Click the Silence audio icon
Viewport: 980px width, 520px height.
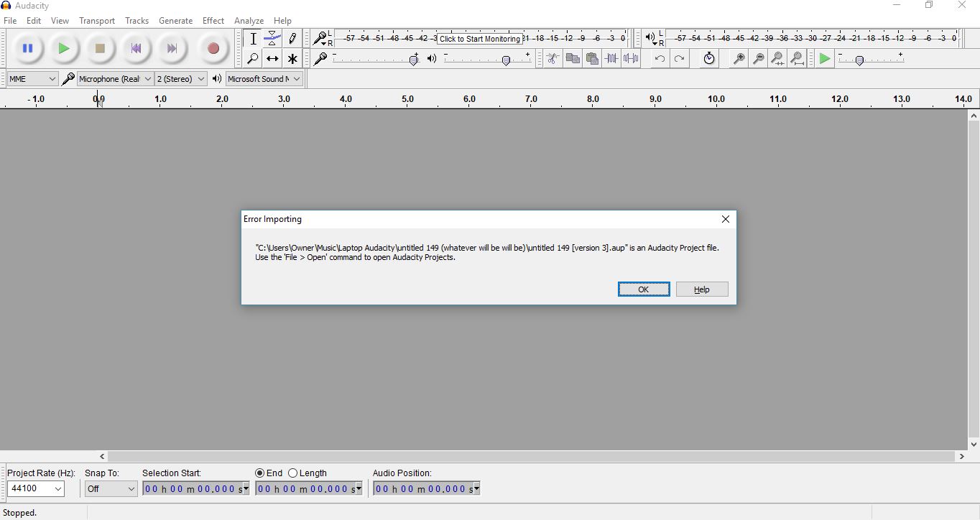(x=631, y=59)
